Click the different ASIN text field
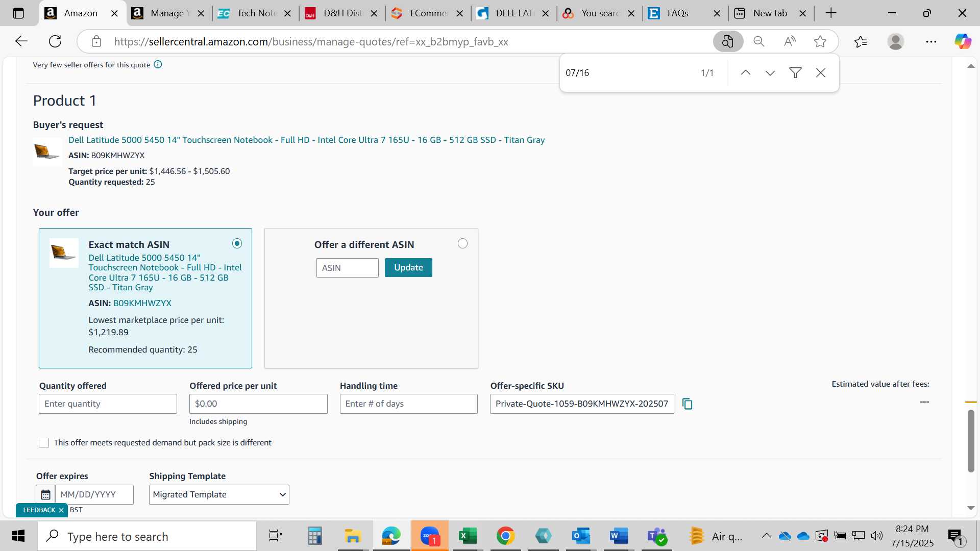 point(347,268)
